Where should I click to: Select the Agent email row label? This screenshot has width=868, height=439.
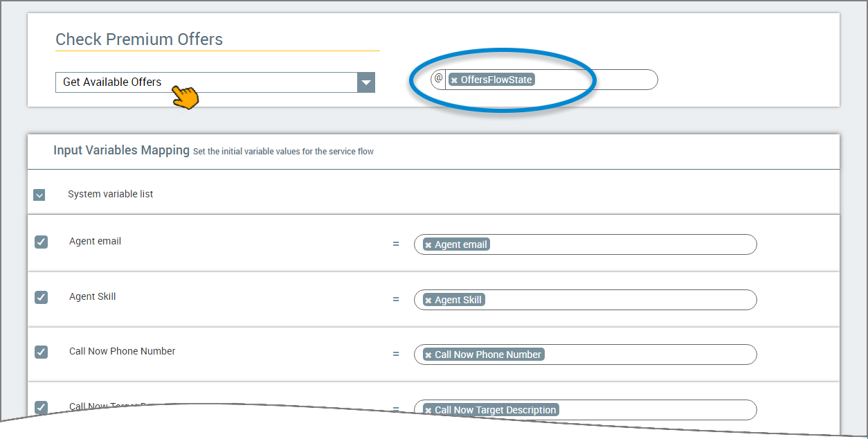pos(96,241)
